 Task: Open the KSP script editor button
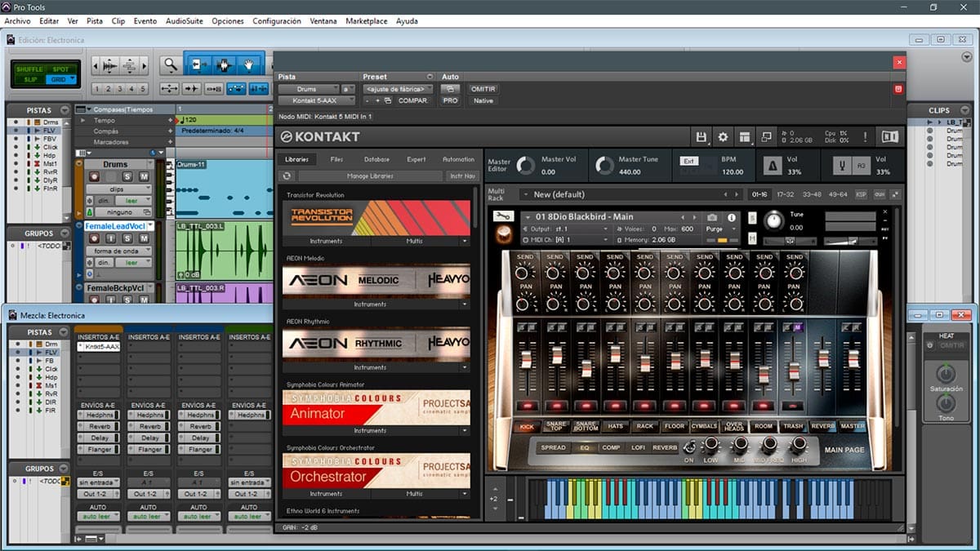pos(861,194)
